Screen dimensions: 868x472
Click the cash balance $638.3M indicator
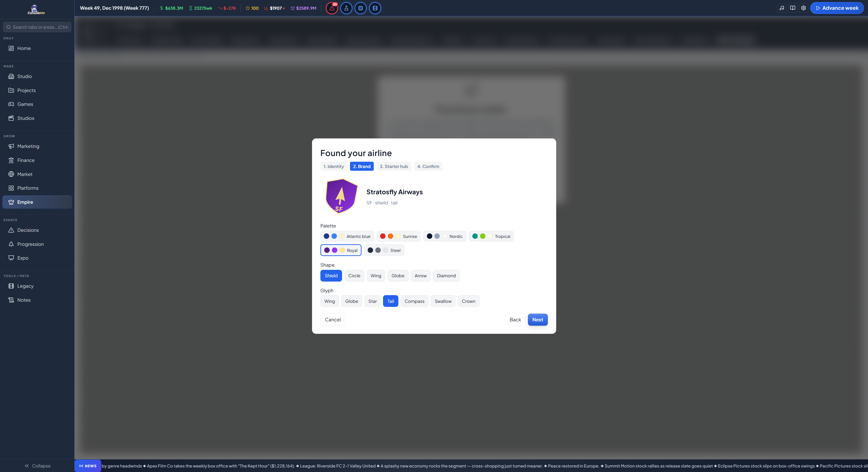point(171,8)
